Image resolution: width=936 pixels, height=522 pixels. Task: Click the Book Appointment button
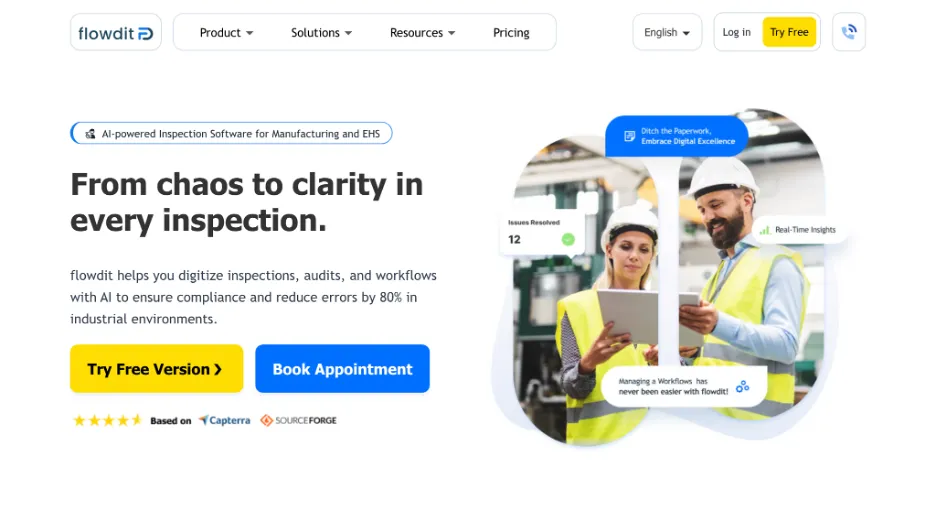pos(342,369)
